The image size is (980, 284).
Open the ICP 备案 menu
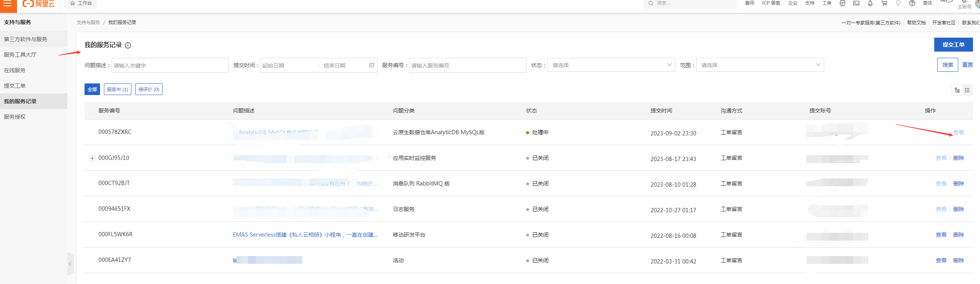[x=771, y=3]
